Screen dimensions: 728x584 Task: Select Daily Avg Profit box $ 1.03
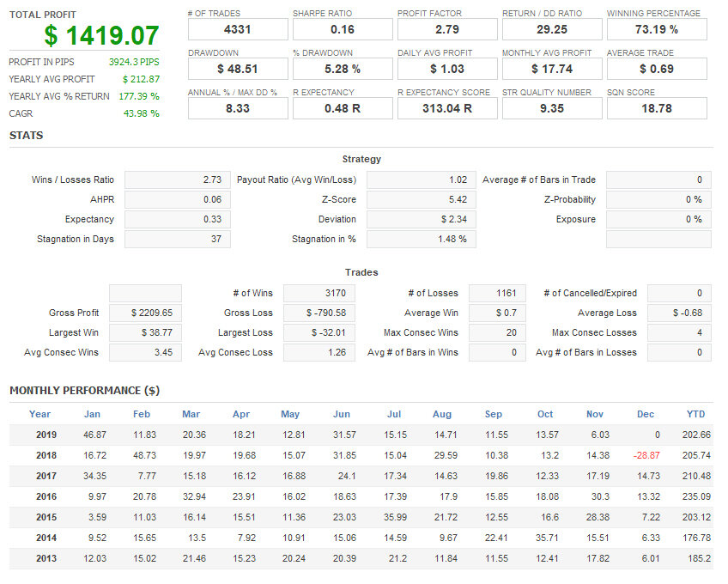pyautogui.click(x=447, y=69)
